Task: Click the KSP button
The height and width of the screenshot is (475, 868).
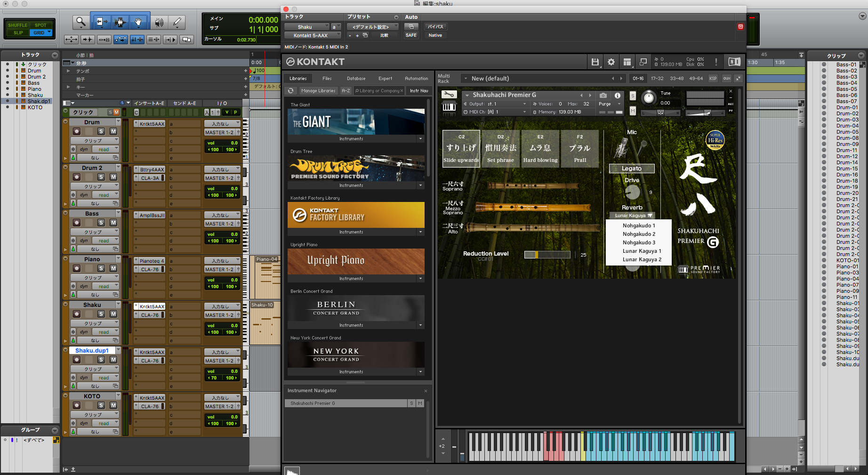Action: (713, 79)
